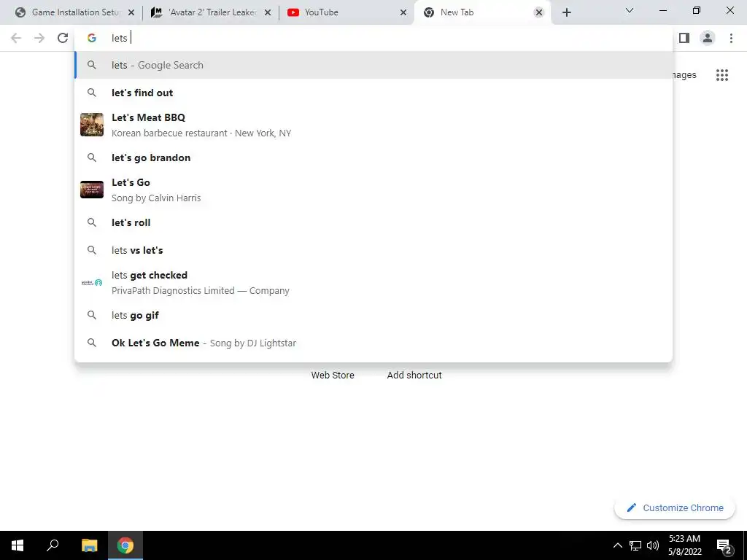Click the Customize Chrome button

pyautogui.click(x=675, y=507)
